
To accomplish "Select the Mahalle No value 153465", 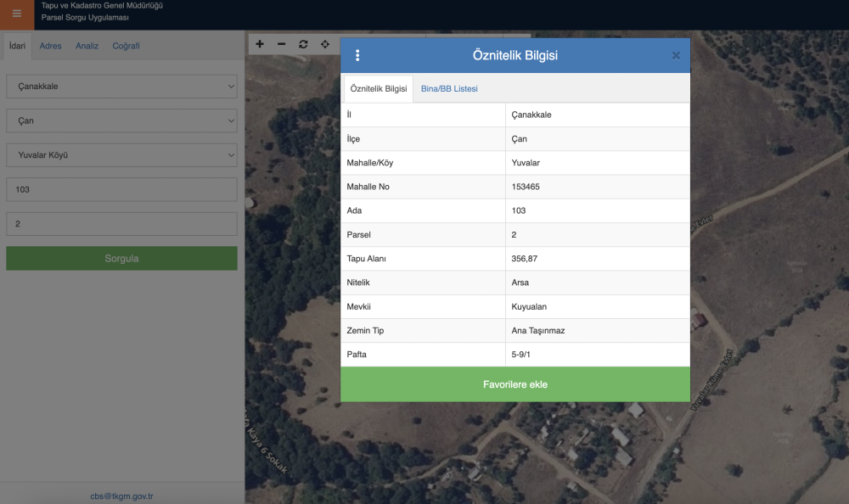I will (x=526, y=187).
